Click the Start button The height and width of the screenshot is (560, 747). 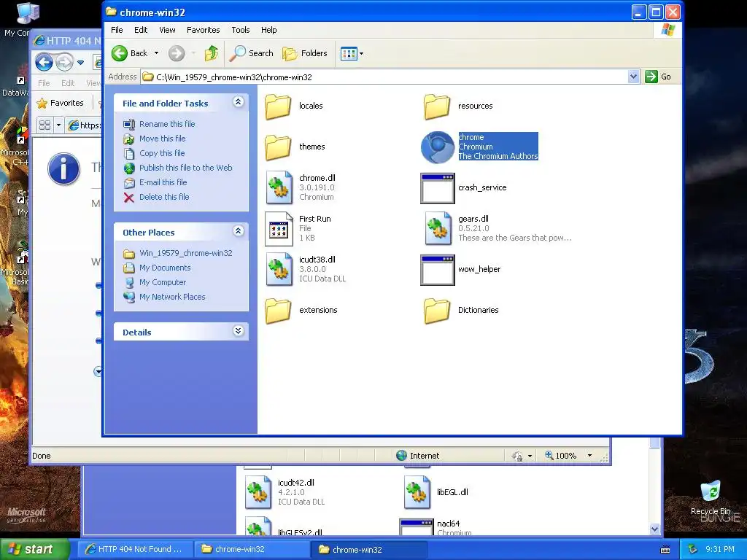click(34, 549)
